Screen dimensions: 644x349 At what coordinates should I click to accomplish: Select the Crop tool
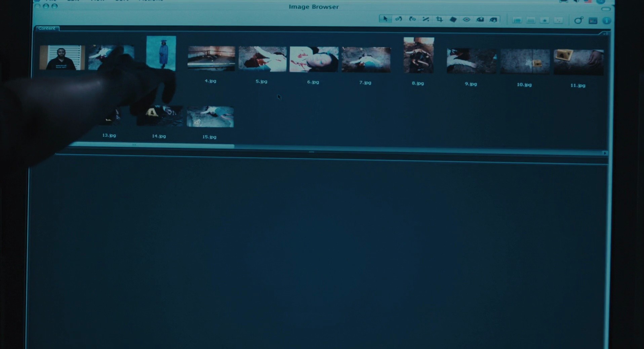(x=439, y=20)
